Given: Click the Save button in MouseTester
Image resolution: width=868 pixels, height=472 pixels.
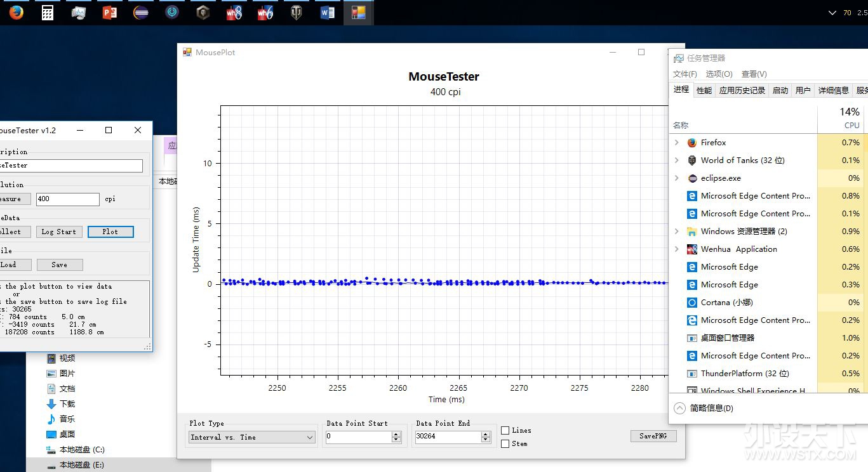Looking at the screenshot, I should 59,265.
